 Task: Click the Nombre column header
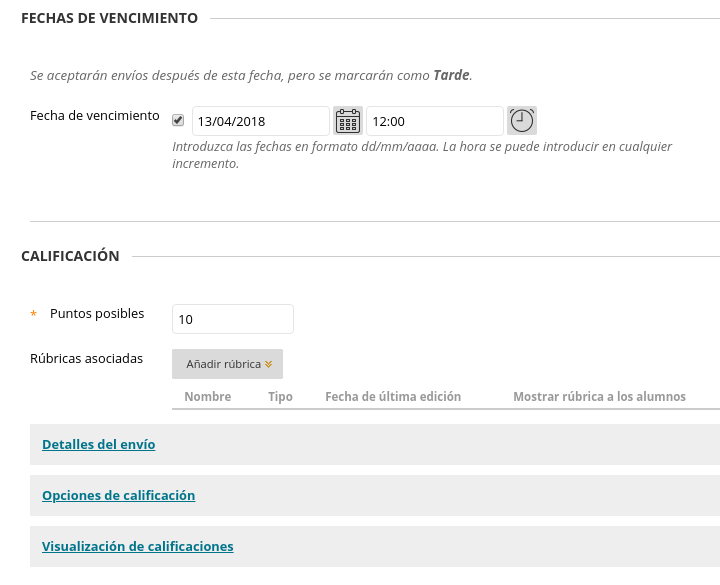[207, 397]
